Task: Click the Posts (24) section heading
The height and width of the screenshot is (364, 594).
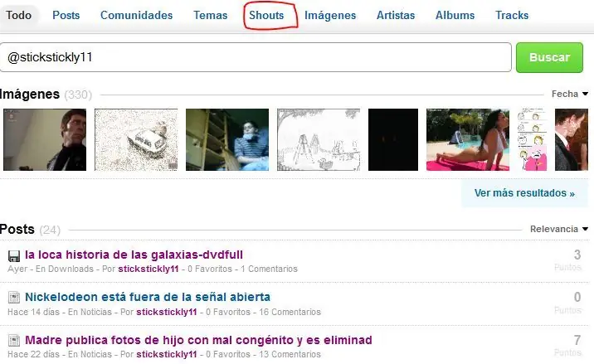Action: click(x=31, y=229)
